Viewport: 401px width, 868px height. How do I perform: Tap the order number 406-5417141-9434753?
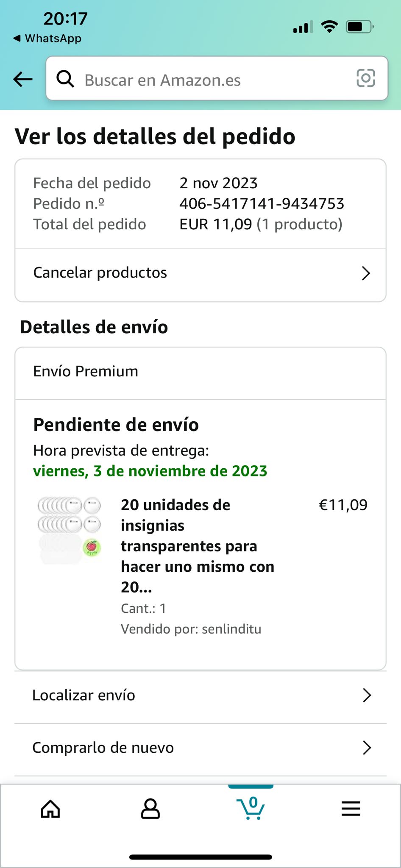pyautogui.click(x=262, y=204)
